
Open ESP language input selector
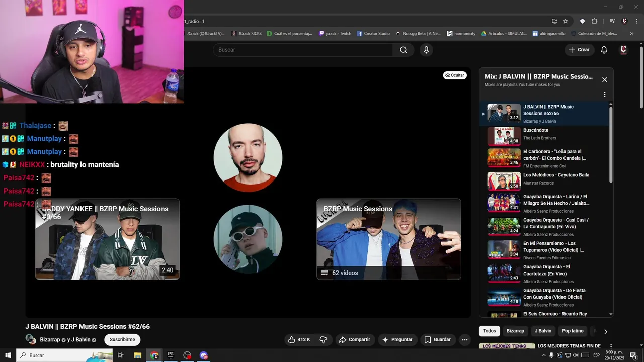(x=596, y=355)
